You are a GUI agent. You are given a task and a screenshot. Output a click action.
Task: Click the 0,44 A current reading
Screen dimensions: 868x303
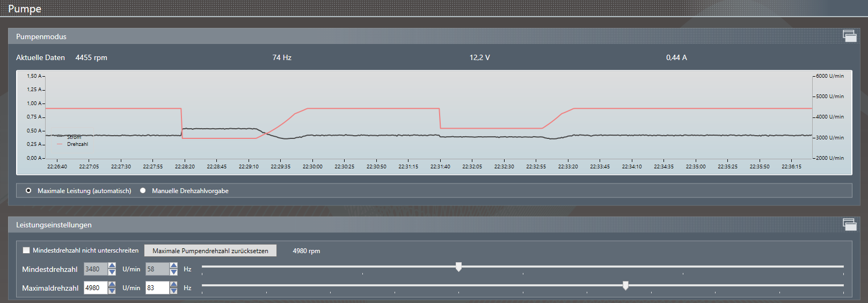[676, 57]
